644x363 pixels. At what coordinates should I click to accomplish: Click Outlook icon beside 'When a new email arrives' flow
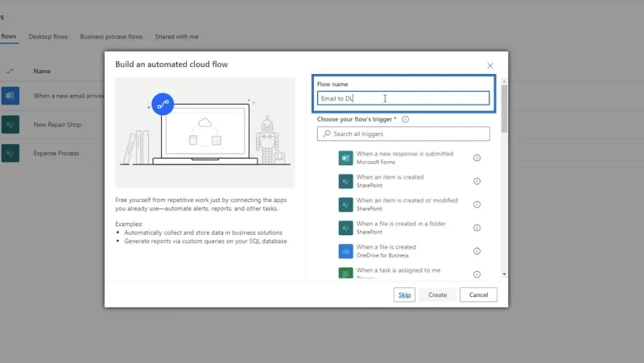point(10,96)
